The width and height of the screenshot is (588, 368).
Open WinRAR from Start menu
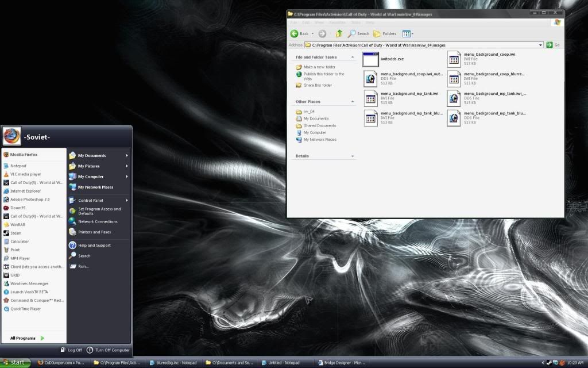[34, 225]
